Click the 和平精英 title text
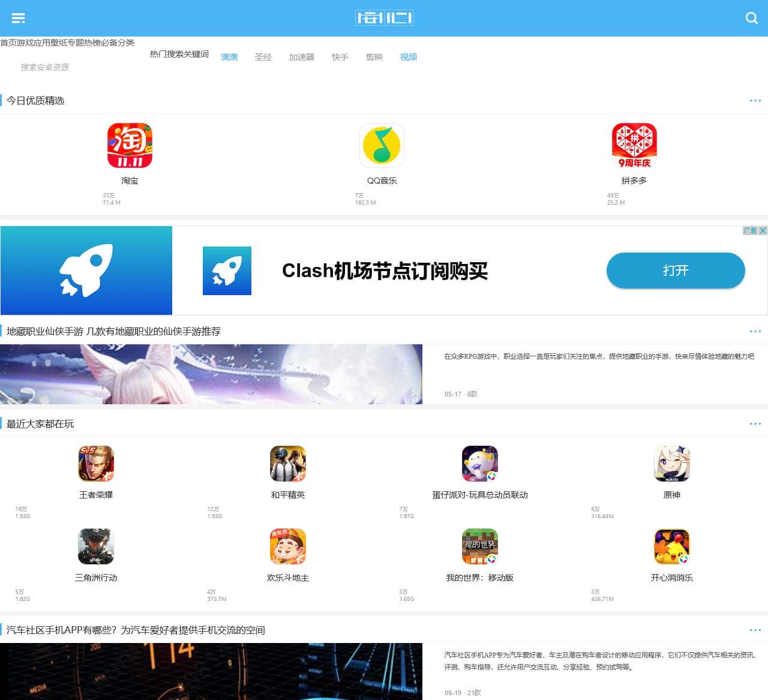 tap(288, 495)
